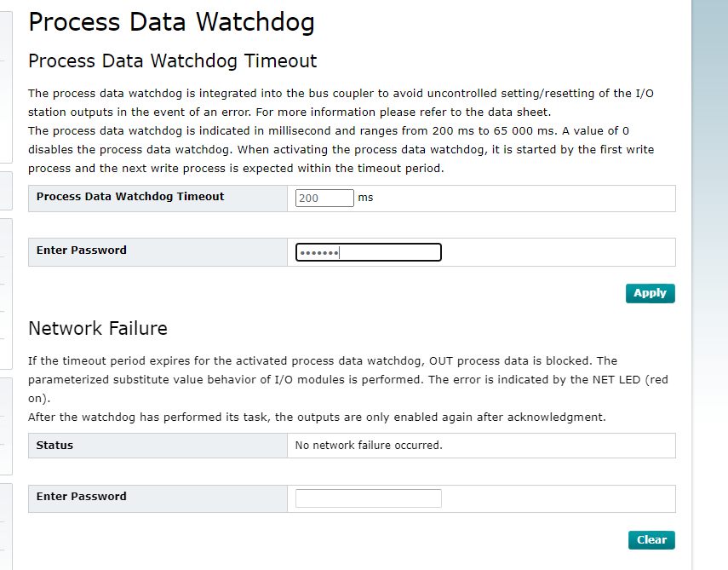
Task: Click the paragraph mentioning the NET LED
Action: coord(347,379)
